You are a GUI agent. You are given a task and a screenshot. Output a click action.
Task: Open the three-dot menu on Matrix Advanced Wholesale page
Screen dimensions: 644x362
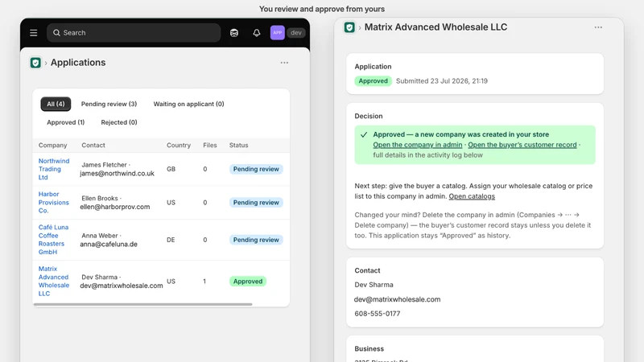tap(598, 27)
